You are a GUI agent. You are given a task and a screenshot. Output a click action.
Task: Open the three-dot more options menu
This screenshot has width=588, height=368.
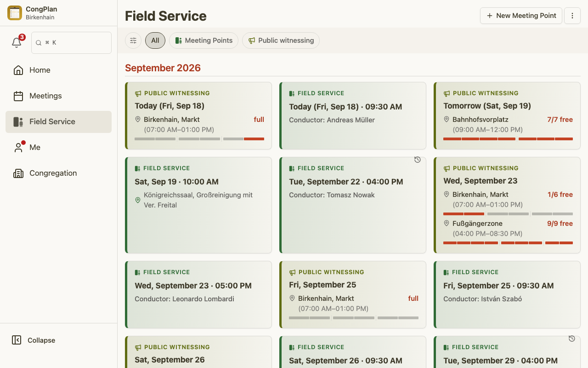pyautogui.click(x=572, y=16)
